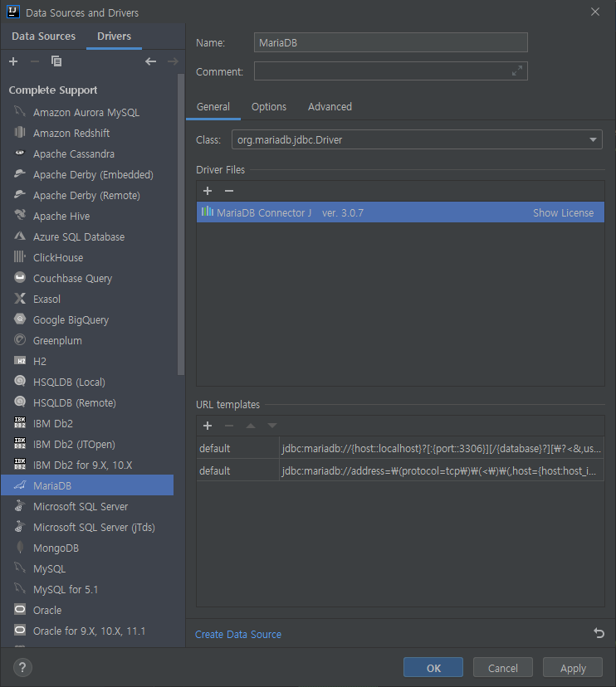This screenshot has width=616, height=687.
Task: Select the jdbc:mariadb://address= URL template
Action: (400, 470)
